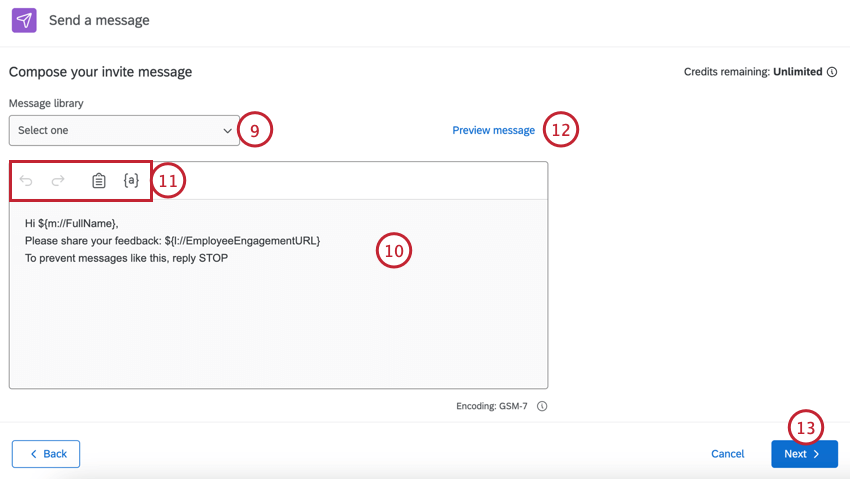This screenshot has height=479, width=850.
Task: Click the "Hi ${m://FullName}," line
Action: 72,223
